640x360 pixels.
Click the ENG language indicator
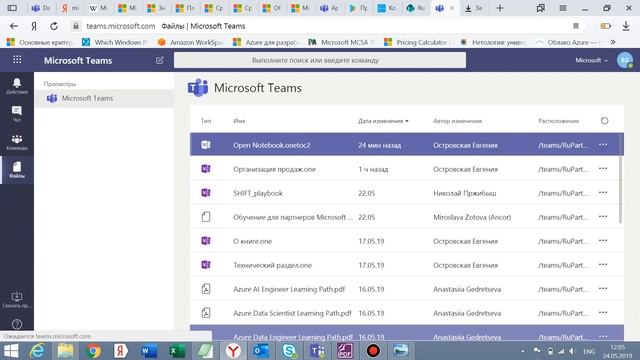pyautogui.click(x=589, y=351)
